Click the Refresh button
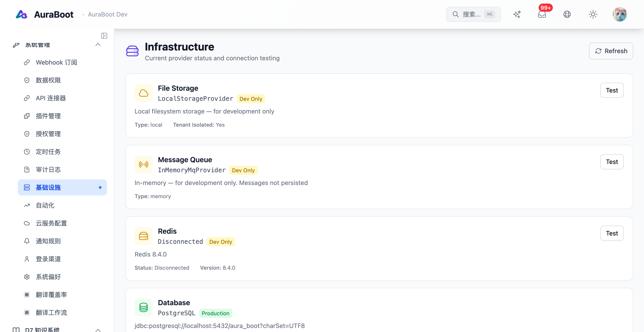Image resolution: width=644 pixels, height=332 pixels. pyautogui.click(x=611, y=51)
